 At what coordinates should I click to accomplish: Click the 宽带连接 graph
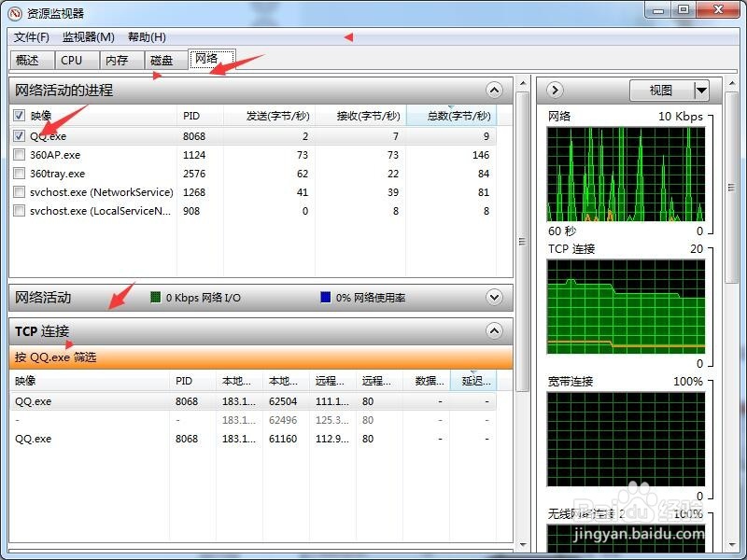(x=626, y=439)
